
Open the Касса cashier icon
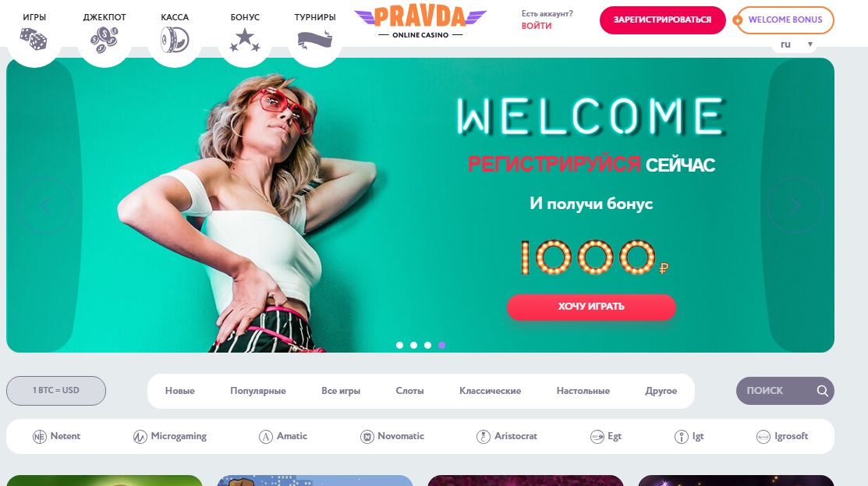point(175,40)
